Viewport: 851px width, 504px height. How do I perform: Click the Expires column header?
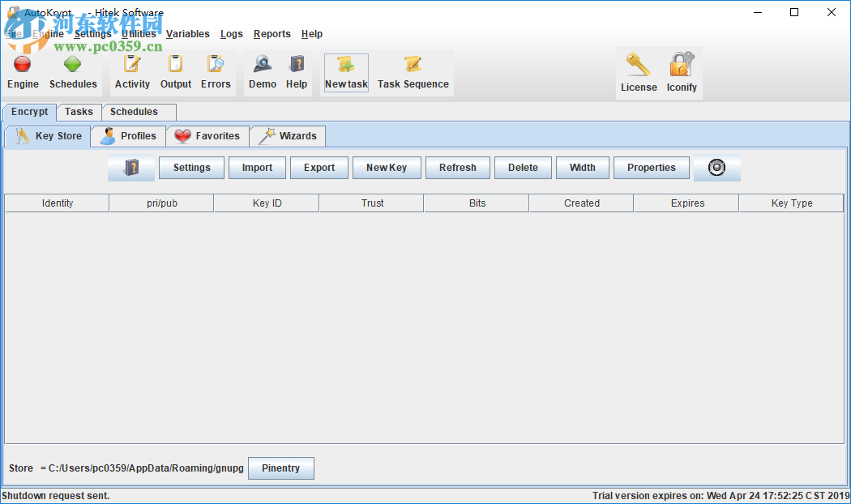pyautogui.click(x=687, y=203)
